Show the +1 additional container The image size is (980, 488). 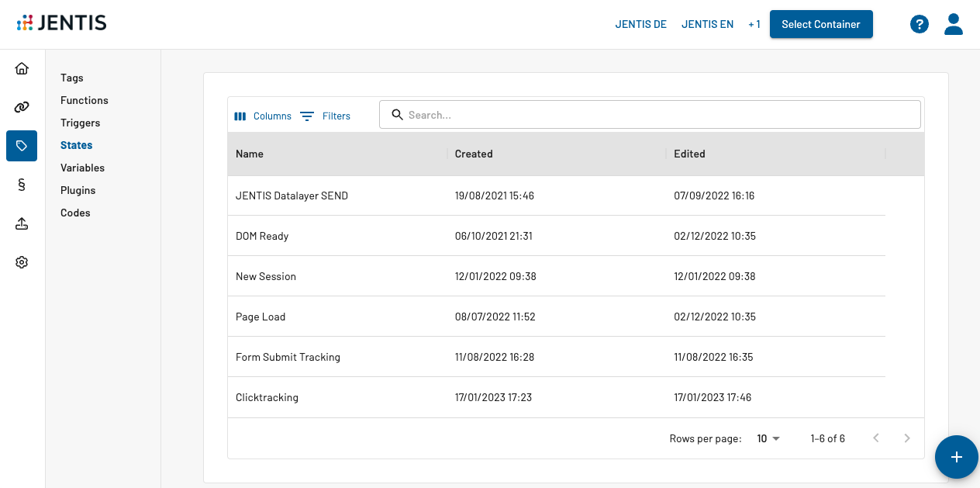[x=754, y=24]
